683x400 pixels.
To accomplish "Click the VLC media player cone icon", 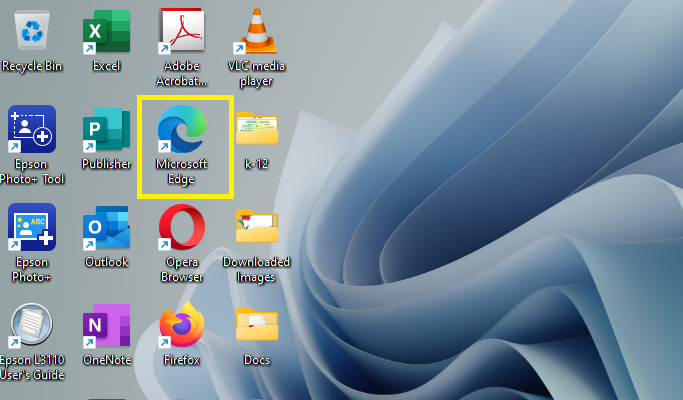I will point(256,31).
